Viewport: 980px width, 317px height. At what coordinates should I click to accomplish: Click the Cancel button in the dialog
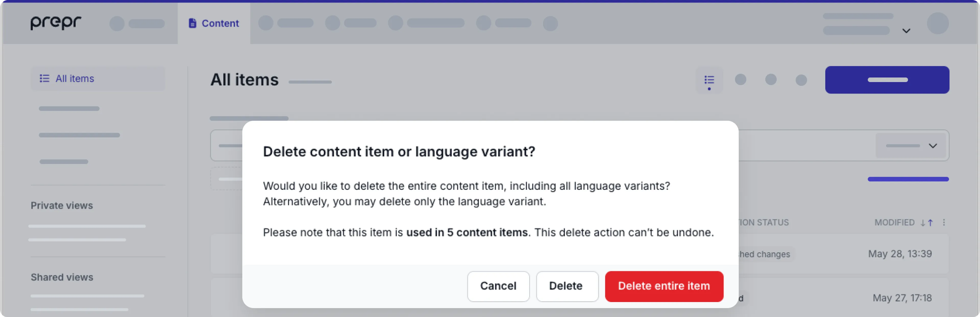498,286
